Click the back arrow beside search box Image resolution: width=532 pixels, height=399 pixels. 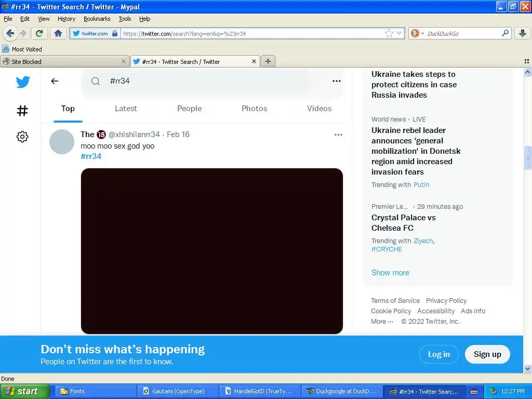click(x=55, y=81)
